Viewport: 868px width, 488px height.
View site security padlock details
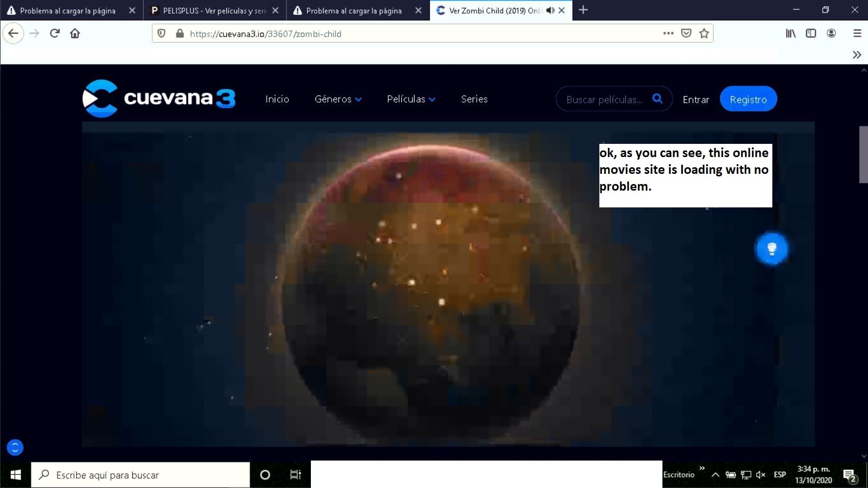point(180,34)
